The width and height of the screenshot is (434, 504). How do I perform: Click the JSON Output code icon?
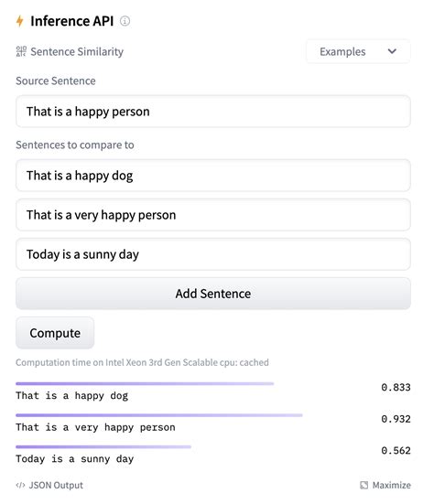(x=20, y=485)
